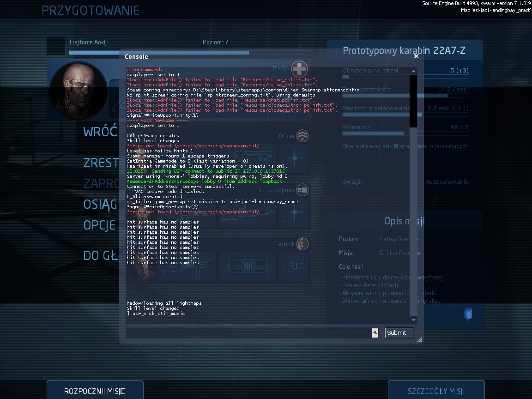Click the '] asw_pick_stim_music' console line
Image resolution: width=532 pixels, height=399 pixels.
pyautogui.click(x=156, y=314)
